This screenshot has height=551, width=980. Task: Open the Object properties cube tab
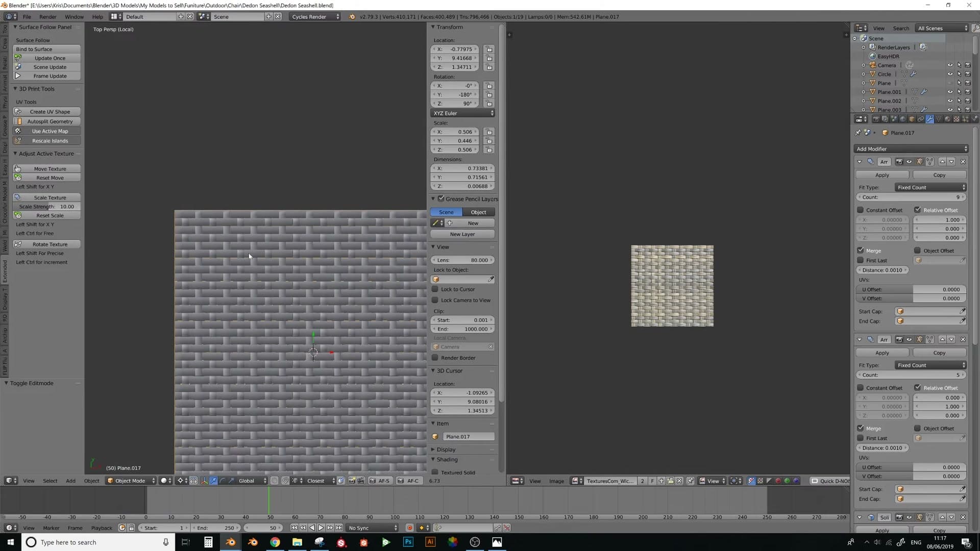(x=912, y=119)
